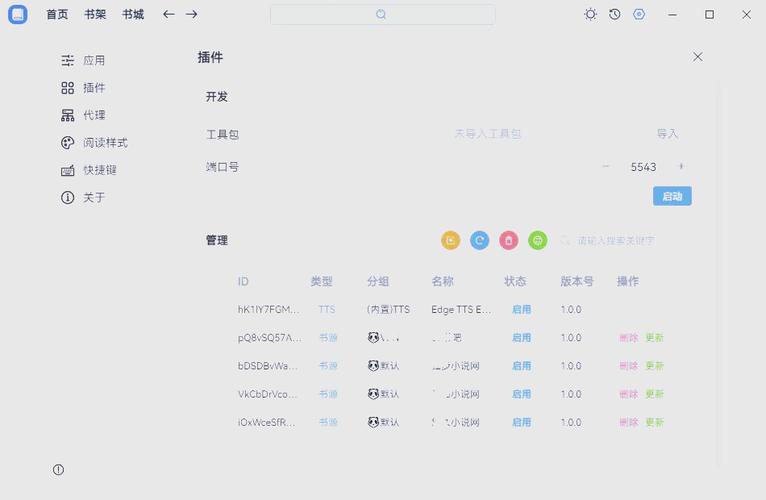Toggle the sun theme icon
This screenshot has width=766, height=500.
tap(590, 14)
